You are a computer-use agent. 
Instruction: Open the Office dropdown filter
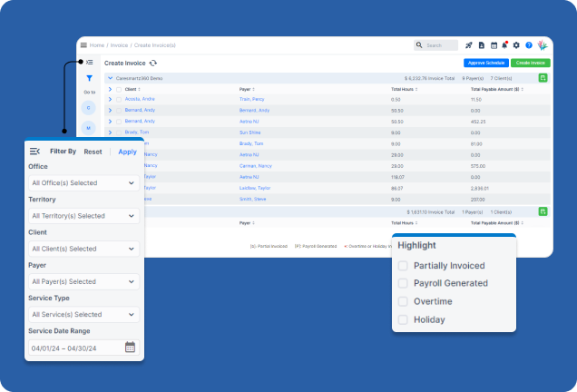[x=83, y=183]
